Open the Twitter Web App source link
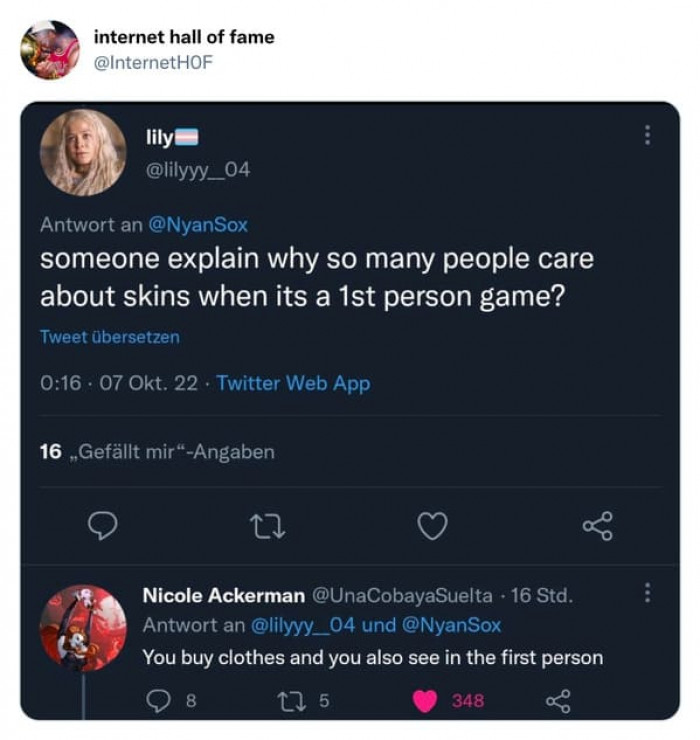 293,383
